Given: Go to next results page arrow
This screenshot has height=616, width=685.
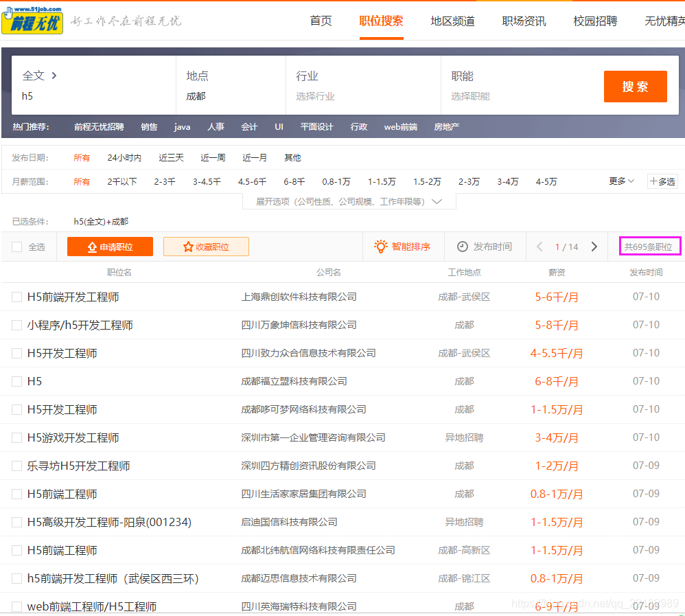Looking at the screenshot, I should point(594,247).
